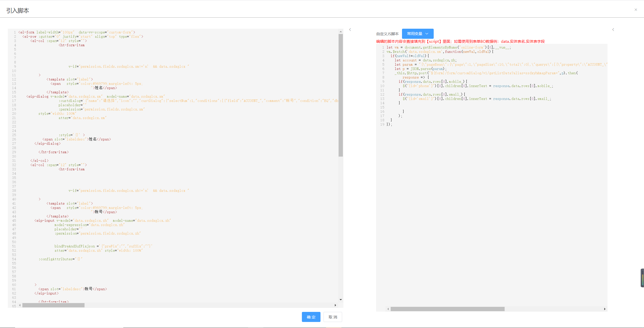Collapse the HTML template panel via left chevron
Screen dimensions: 644x328
click(x=350, y=30)
